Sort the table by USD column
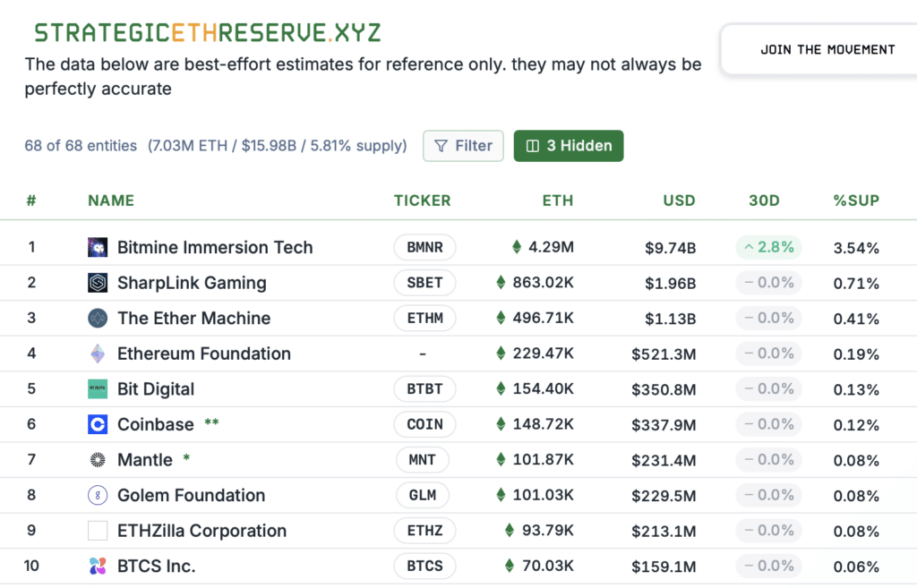 (x=679, y=200)
